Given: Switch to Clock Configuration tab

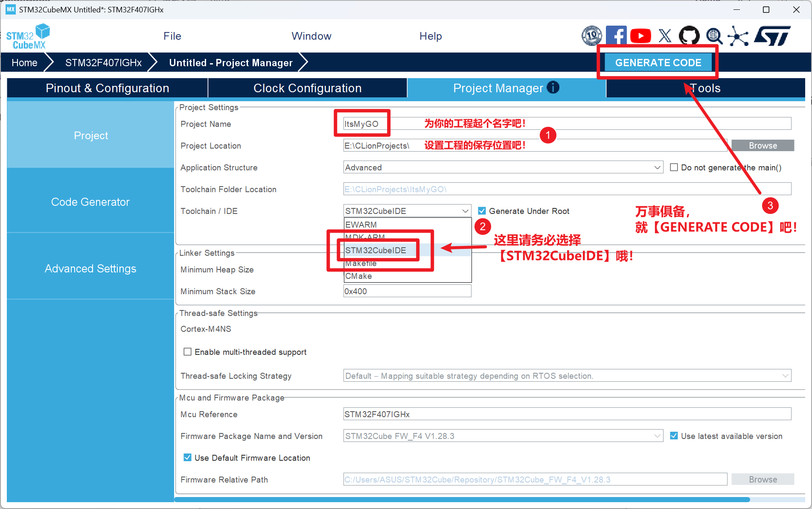Looking at the screenshot, I should [307, 88].
